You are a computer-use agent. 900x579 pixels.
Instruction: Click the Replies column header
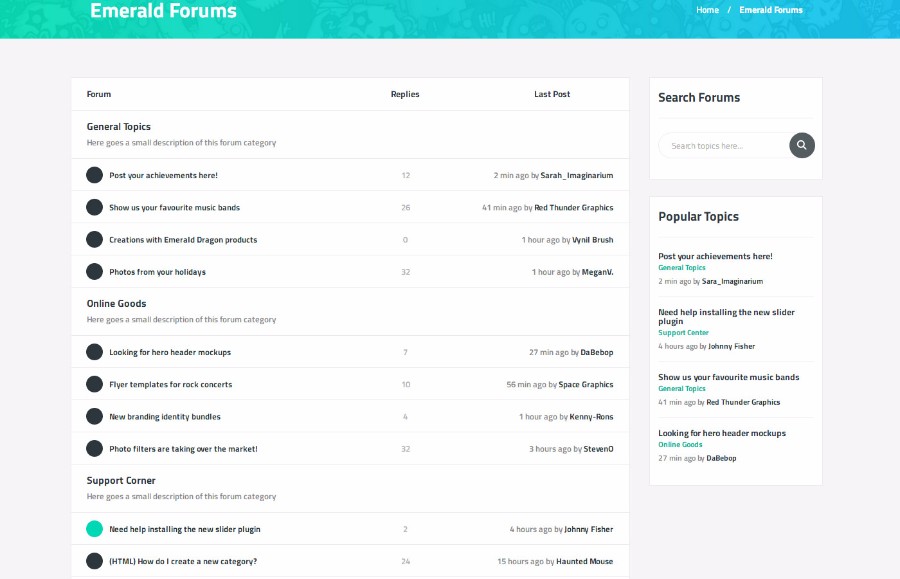click(x=405, y=94)
